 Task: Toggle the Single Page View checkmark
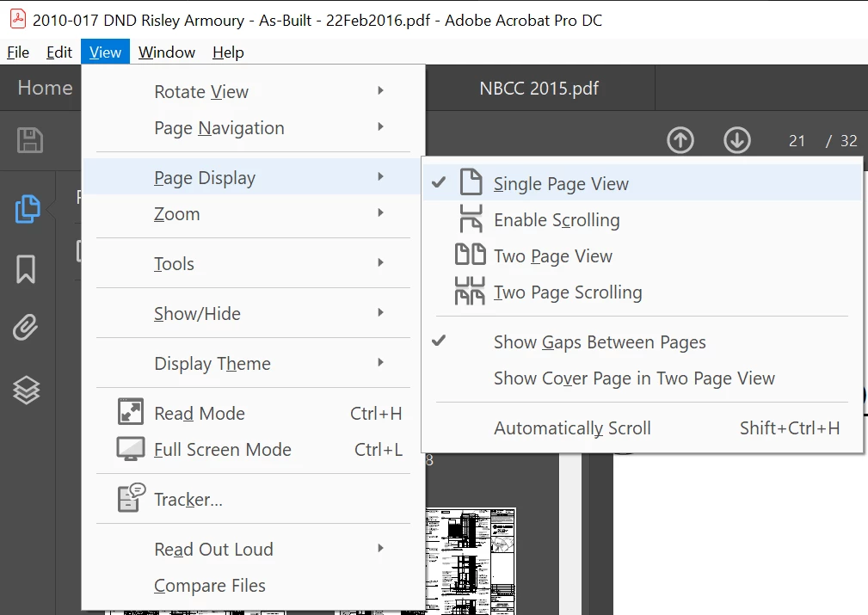[439, 182]
